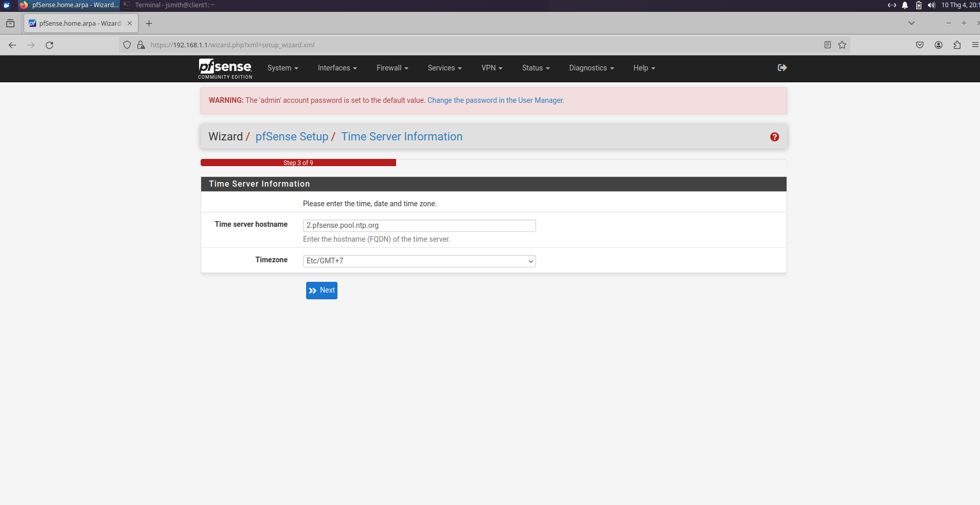Open the System menu

pos(282,68)
